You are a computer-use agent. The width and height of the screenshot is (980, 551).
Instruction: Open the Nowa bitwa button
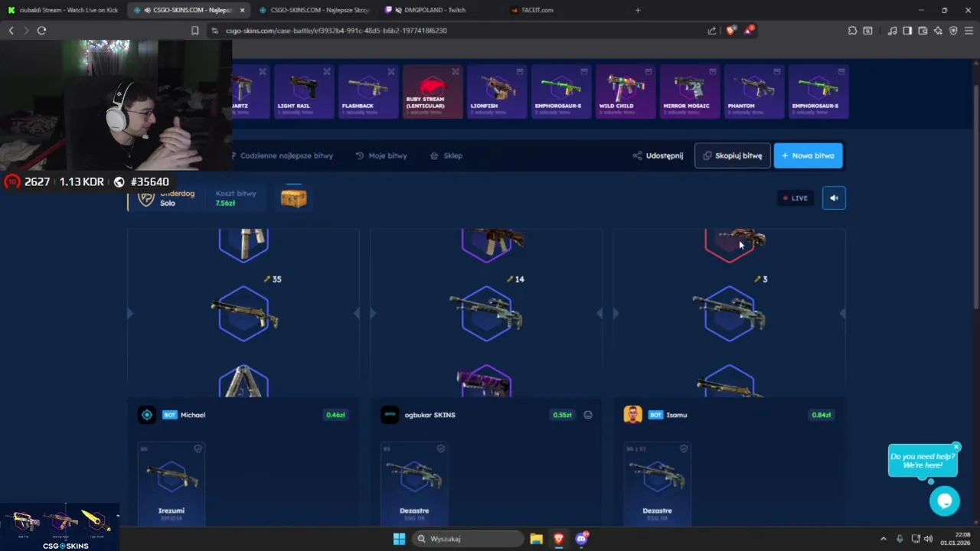808,155
